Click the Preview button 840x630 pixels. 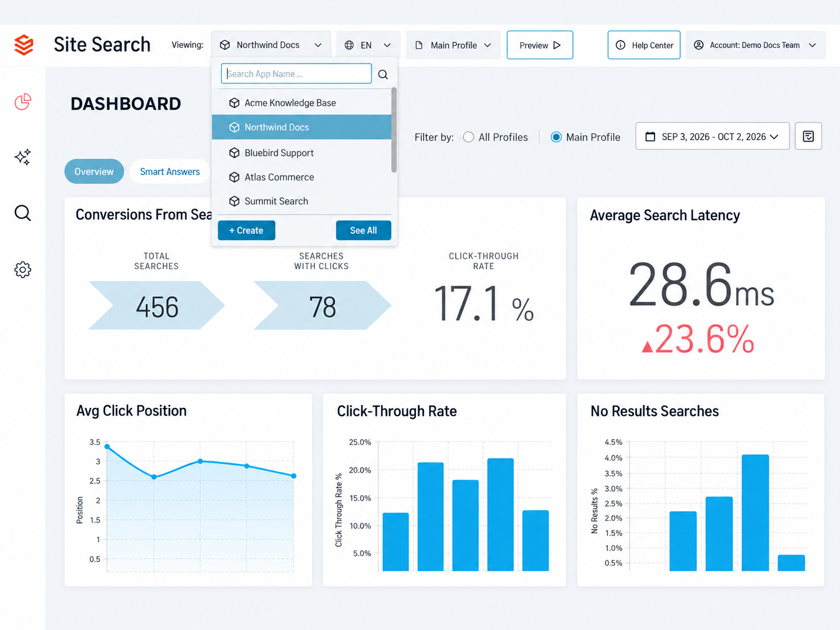pyautogui.click(x=540, y=45)
